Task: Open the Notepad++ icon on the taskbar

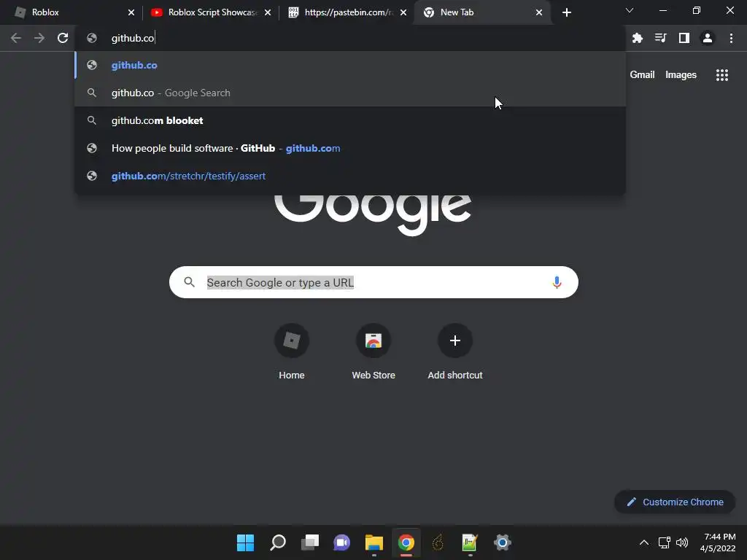Action: click(470, 542)
